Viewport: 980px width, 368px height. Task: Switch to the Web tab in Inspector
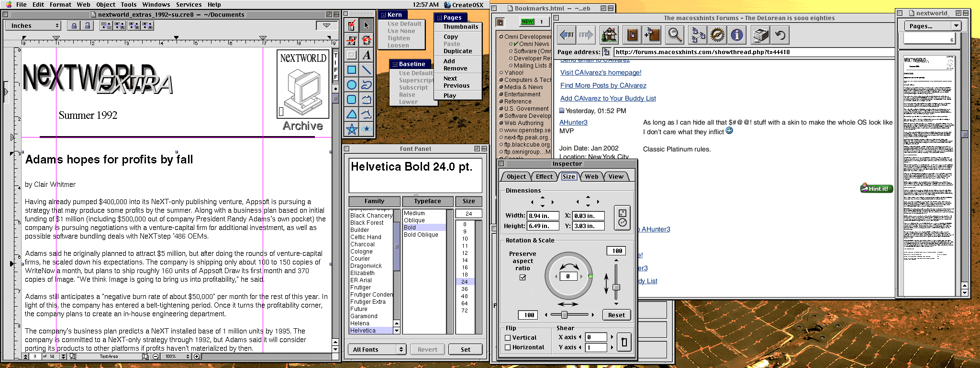click(x=591, y=176)
